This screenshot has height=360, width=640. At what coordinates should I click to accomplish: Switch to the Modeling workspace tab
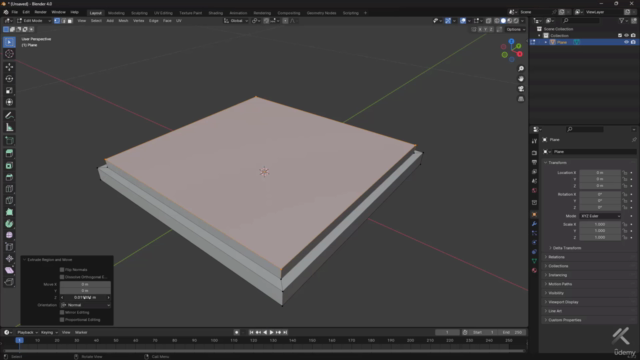116,13
